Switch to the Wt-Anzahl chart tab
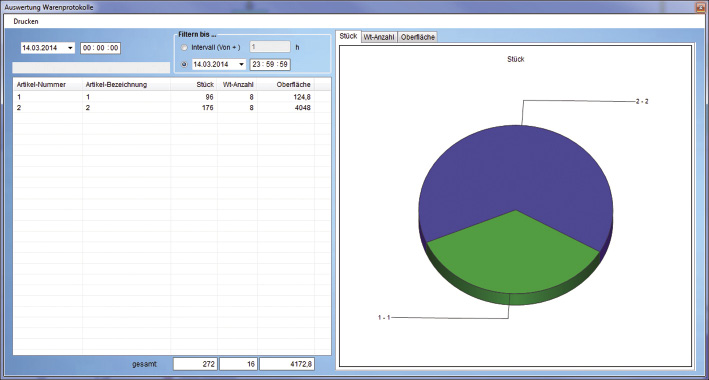The width and height of the screenshot is (709, 380). (x=379, y=38)
